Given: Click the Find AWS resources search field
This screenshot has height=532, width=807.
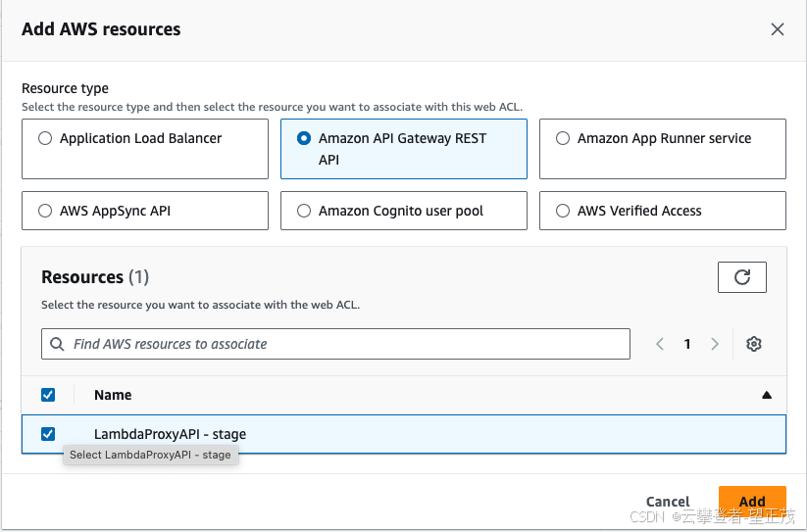Looking at the screenshot, I should 343,344.
